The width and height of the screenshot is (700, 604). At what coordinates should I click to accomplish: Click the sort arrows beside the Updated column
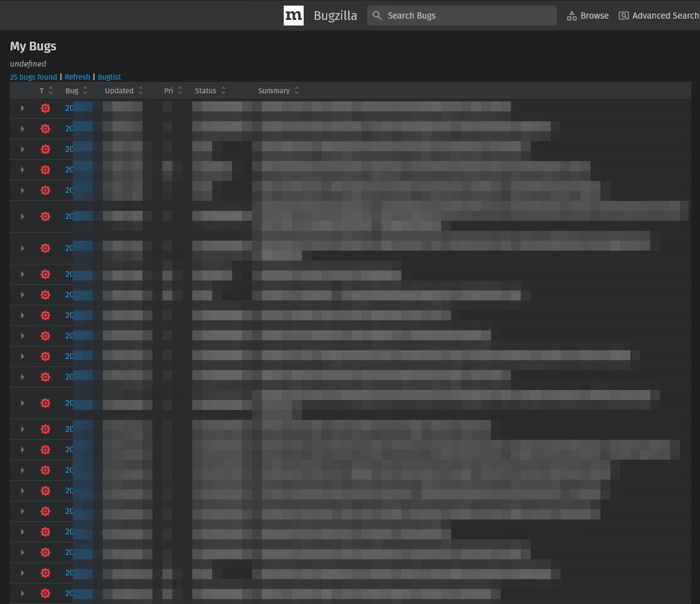click(141, 91)
